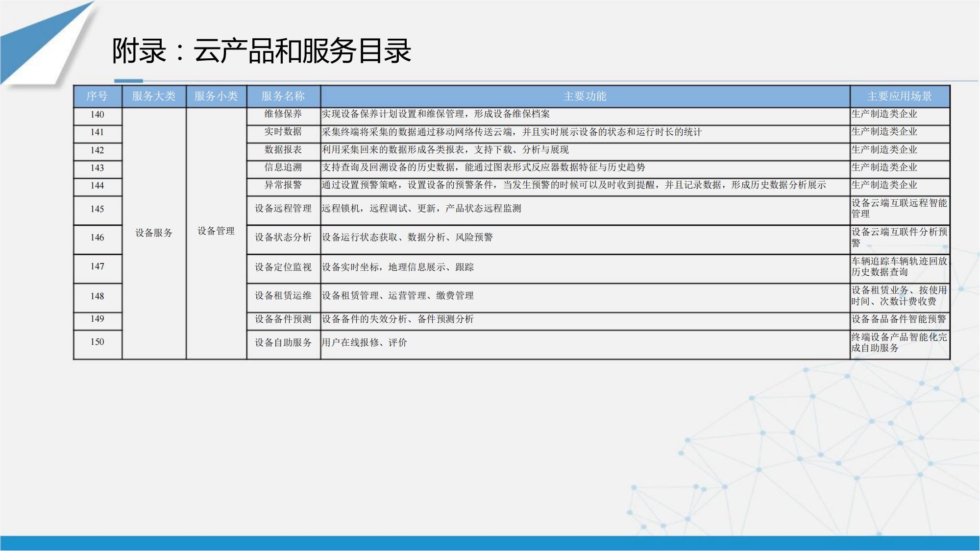This screenshot has width=980, height=551.
Task: Click row number 143
Action: tap(97, 168)
